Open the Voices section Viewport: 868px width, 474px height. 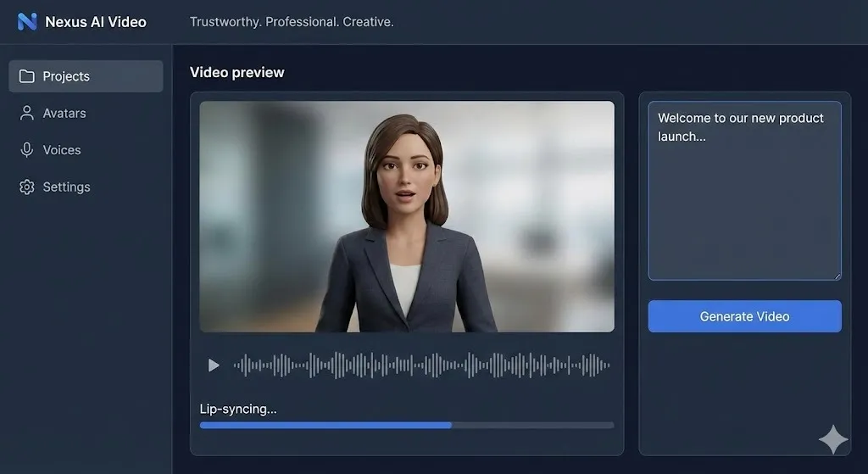[x=86, y=150]
